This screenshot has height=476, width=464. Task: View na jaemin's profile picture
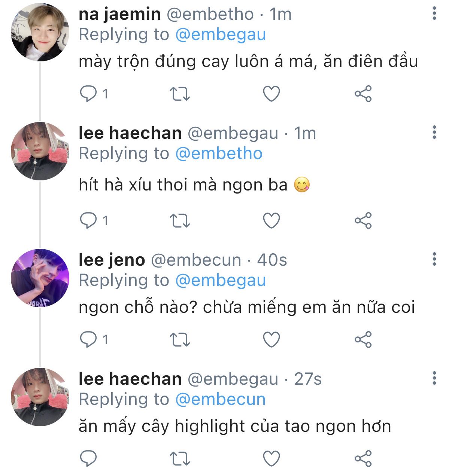tap(40, 33)
